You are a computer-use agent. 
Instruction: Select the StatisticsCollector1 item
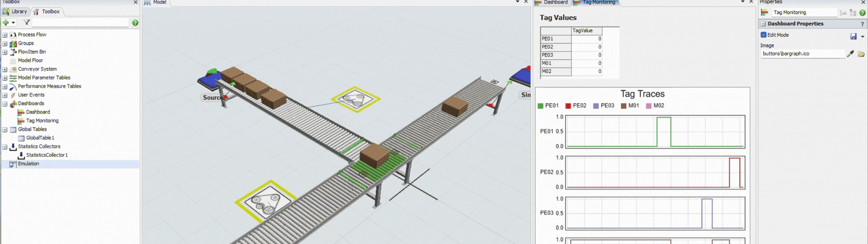[47, 155]
